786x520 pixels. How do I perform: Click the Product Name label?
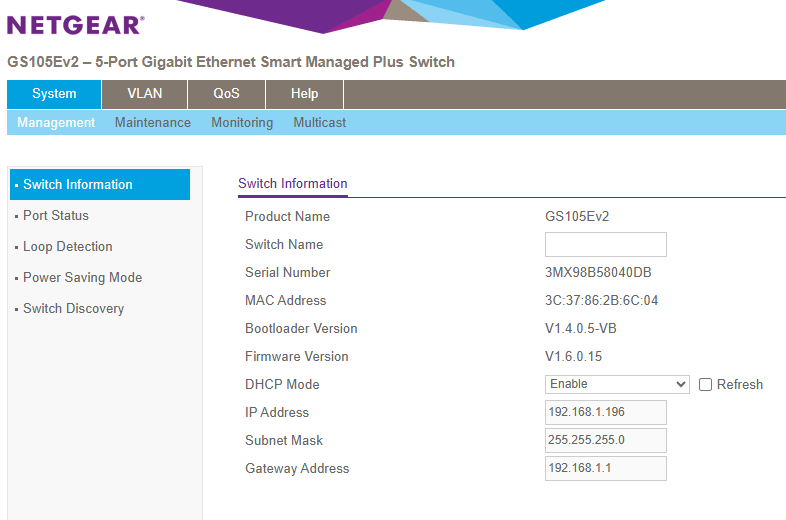pyautogui.click(x=288, y=216)
